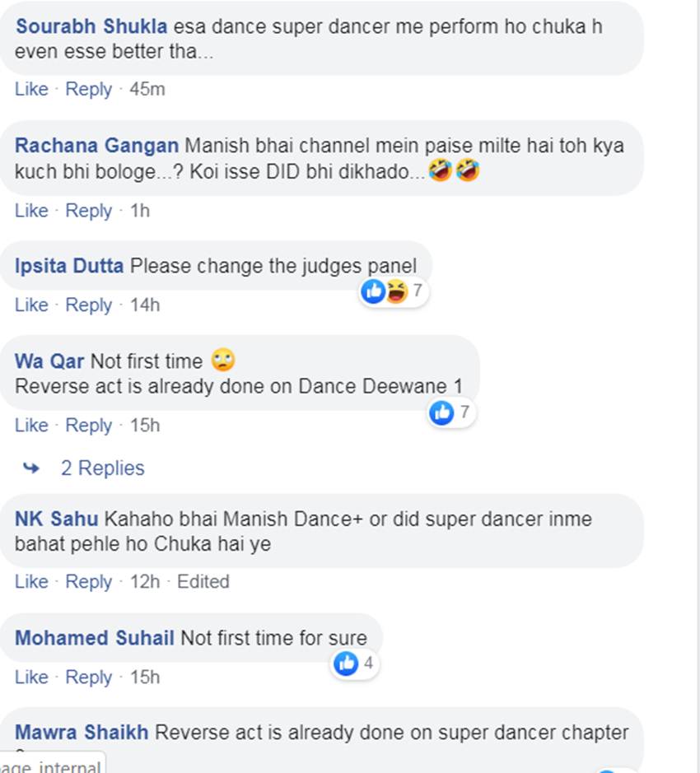Reply to Wa Qar's comment
700x773 pixels.
click(x=89, y=425)
